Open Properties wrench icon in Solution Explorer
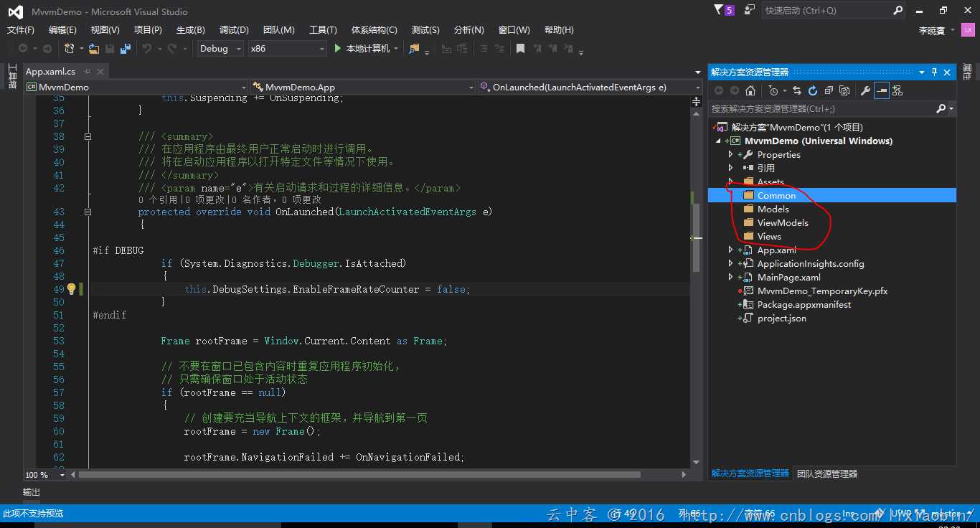 [865, 90]
